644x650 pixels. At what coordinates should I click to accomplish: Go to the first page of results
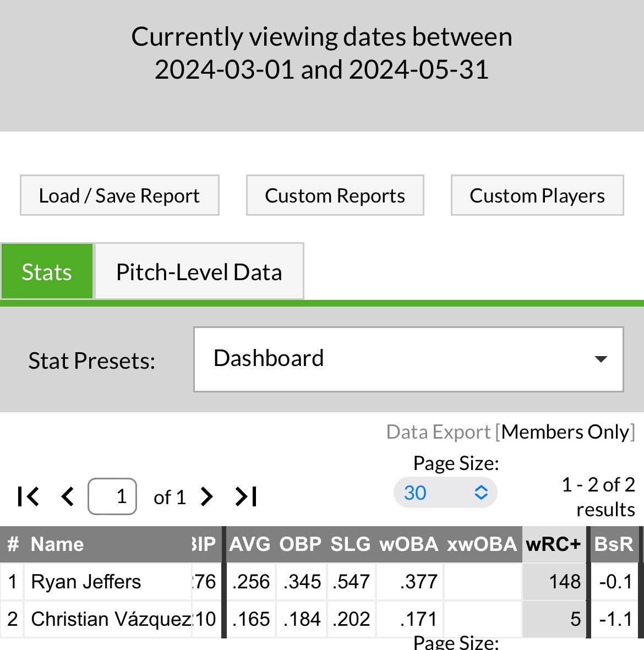(29, 496)
